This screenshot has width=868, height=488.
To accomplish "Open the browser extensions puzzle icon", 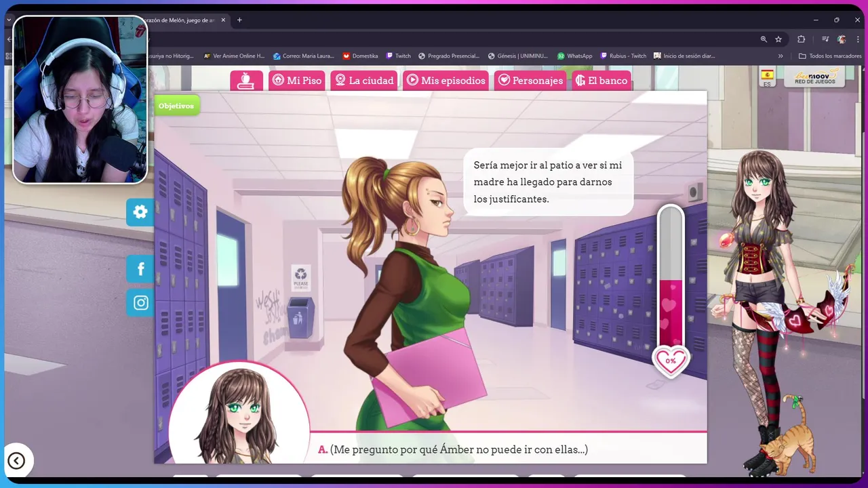I will click(801, 39).
